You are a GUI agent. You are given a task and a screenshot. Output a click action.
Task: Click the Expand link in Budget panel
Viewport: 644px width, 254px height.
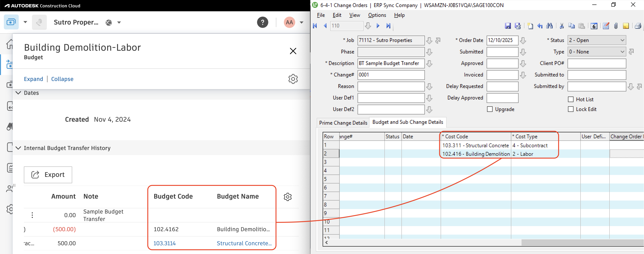(x=33, y=79)
